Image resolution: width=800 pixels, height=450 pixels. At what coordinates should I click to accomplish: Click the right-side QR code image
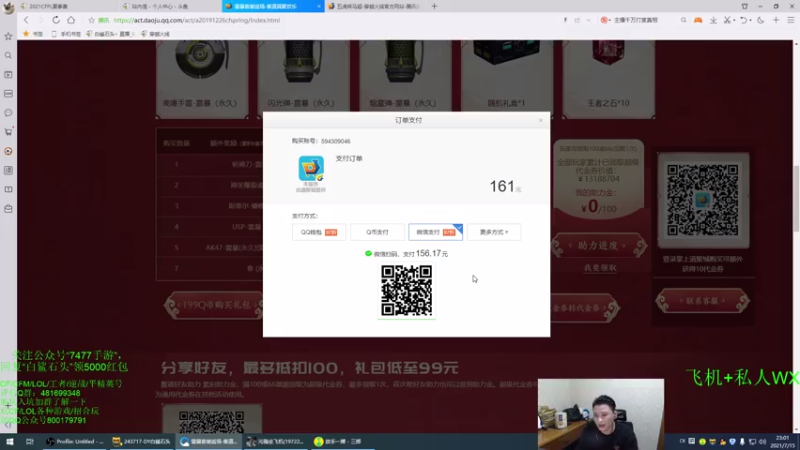click(x=703, y=200)
